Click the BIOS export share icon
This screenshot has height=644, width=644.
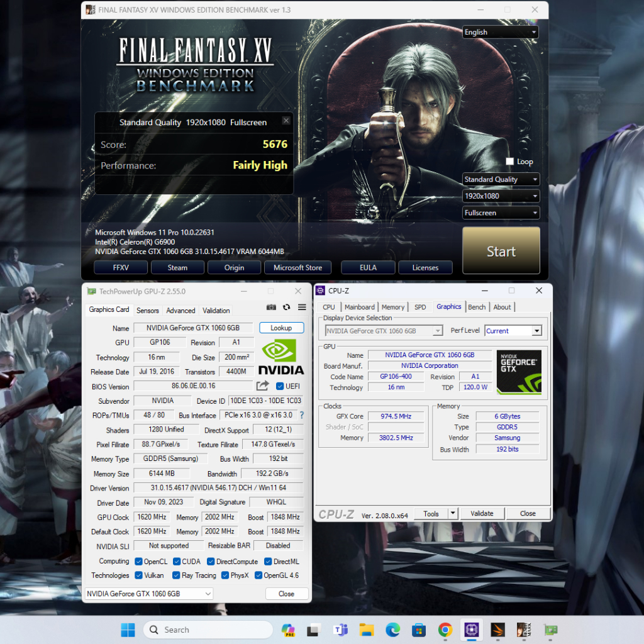click(x=263, y=386)
